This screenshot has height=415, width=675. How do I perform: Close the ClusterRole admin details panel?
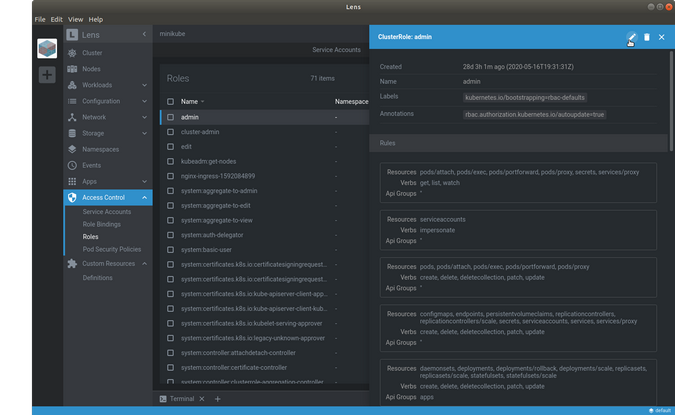(x=661, y=37)
